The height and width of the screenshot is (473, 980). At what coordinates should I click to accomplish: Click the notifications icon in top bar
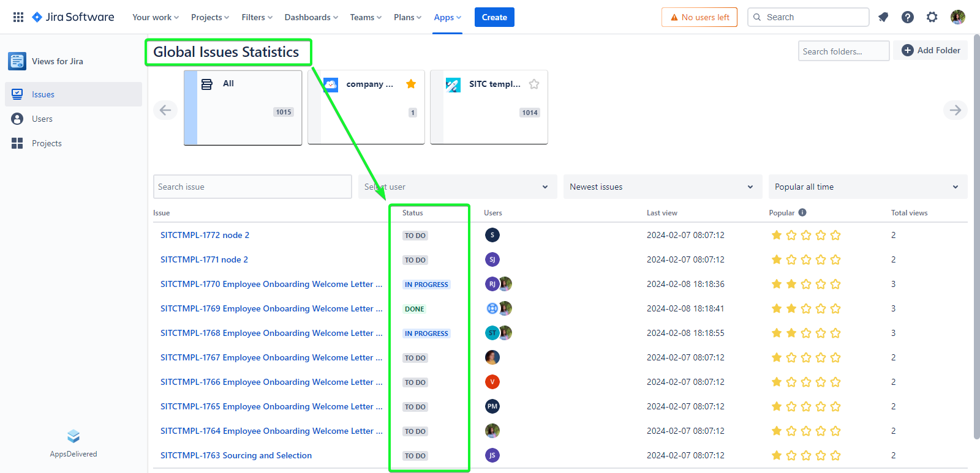pos(883,17)
